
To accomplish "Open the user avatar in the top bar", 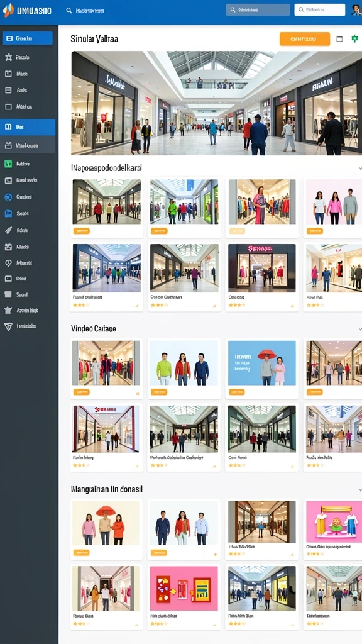I will (356, 10).
